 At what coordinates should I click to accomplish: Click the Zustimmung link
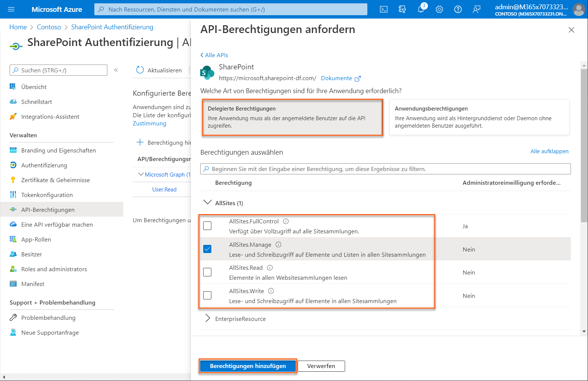click(x=149, y=124)
